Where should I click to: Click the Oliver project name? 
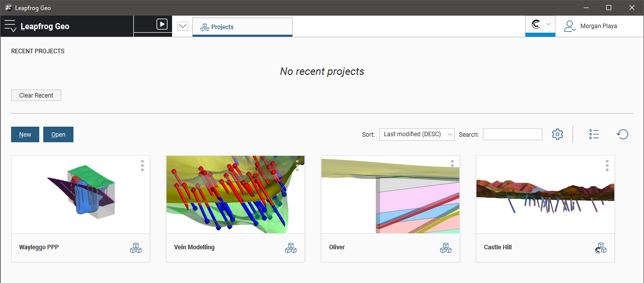point(337,247)
